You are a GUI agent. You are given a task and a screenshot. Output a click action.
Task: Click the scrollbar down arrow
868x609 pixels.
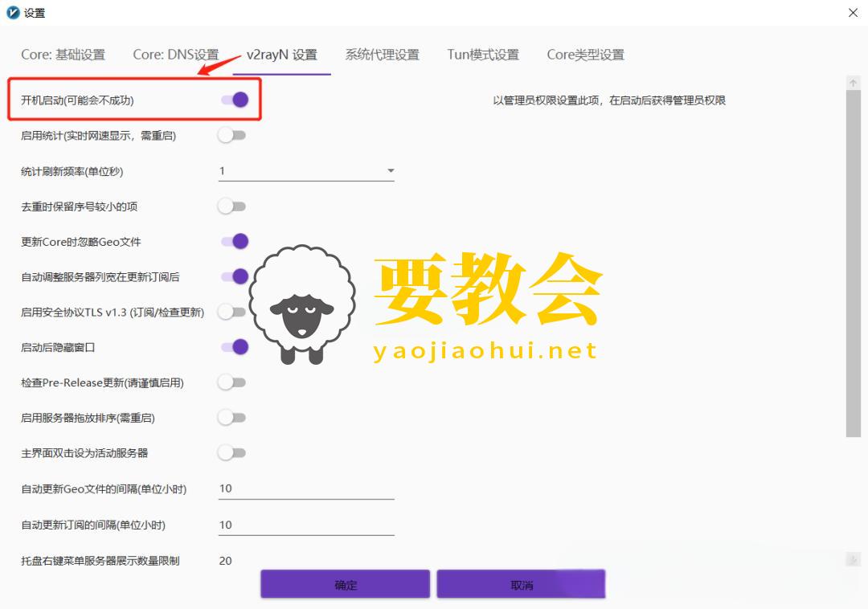pos(853,560)
